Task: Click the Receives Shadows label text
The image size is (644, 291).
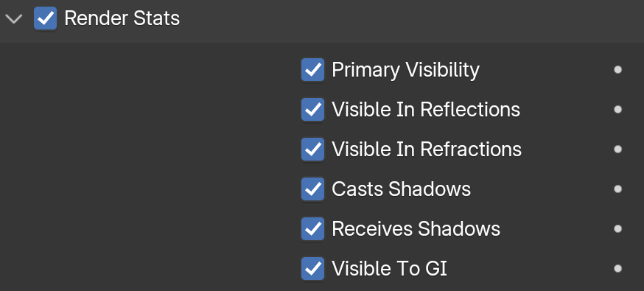Action: pyautogui.click(x=416, y=228)
